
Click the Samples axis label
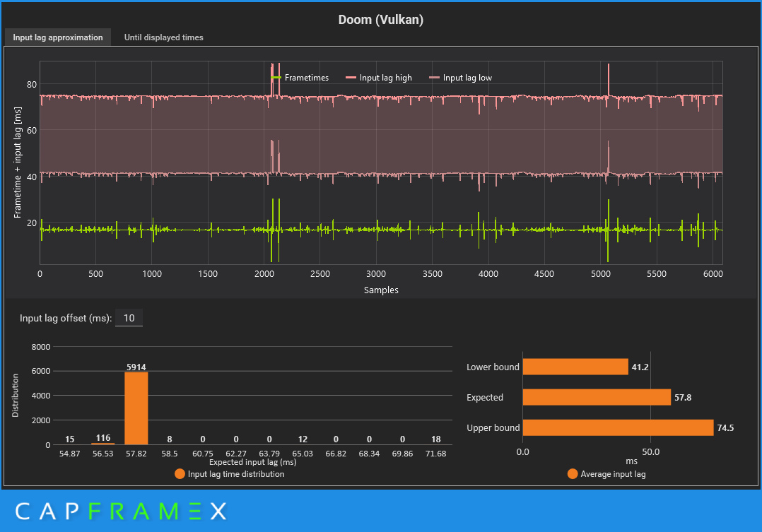[x=381, y=290]
